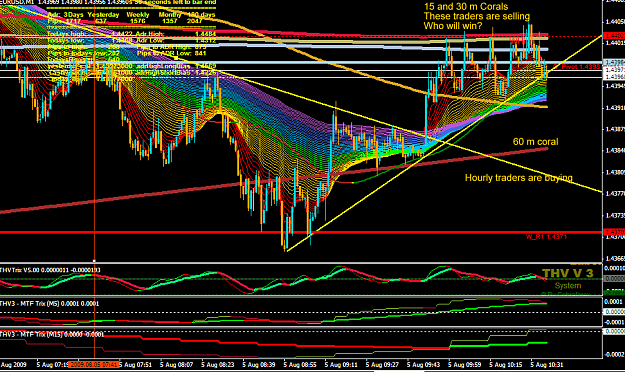Select the 'Hourly traders are buying' annotation
Screen dimensions: 625x372
pos(519,178)
